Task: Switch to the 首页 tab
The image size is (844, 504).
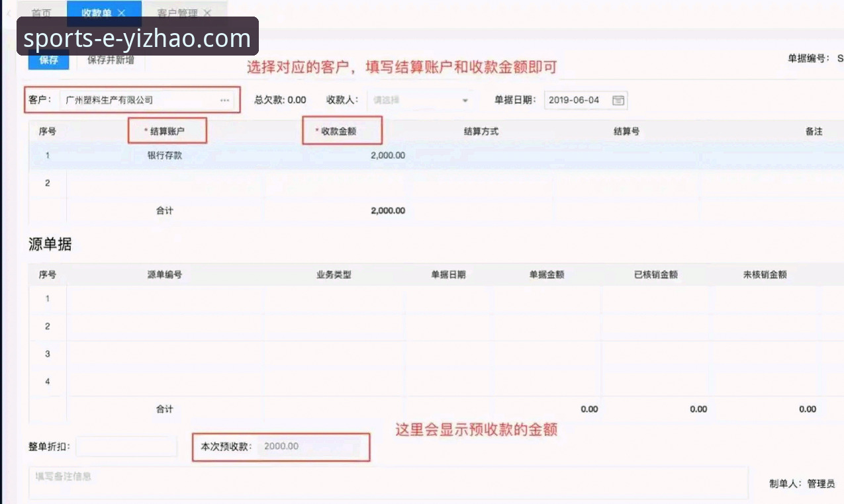Action: click(41, 13)
